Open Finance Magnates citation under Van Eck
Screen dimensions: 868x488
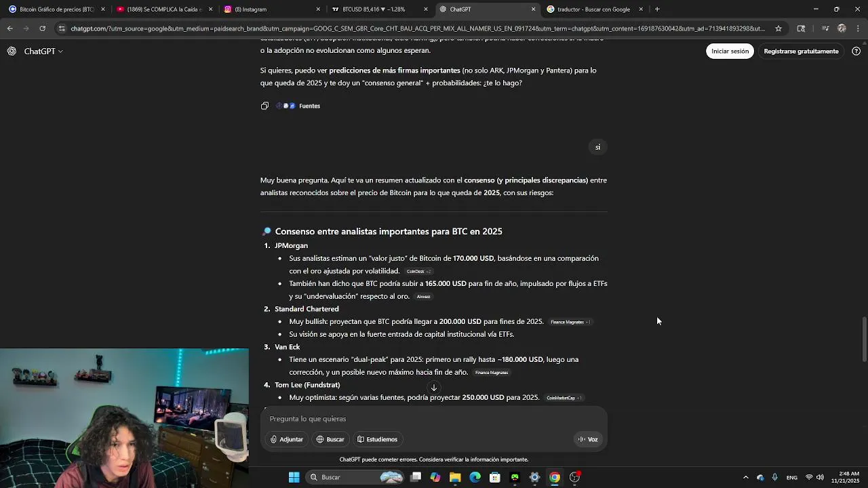tap(492, 373)
